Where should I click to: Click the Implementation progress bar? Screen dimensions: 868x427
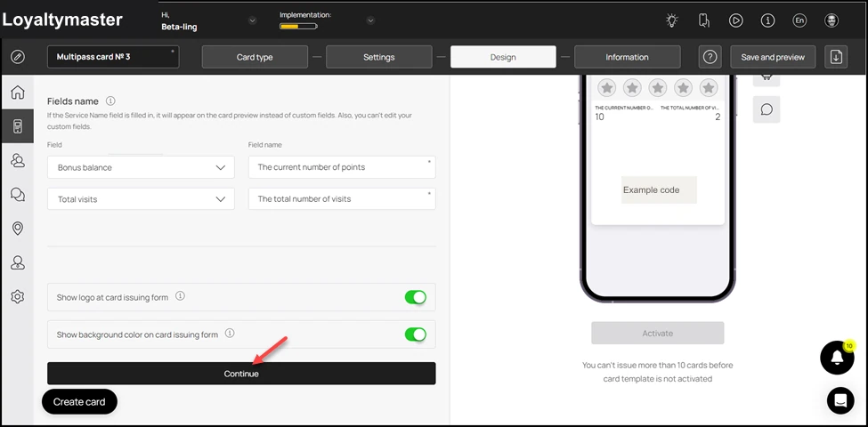pos(298,26)
